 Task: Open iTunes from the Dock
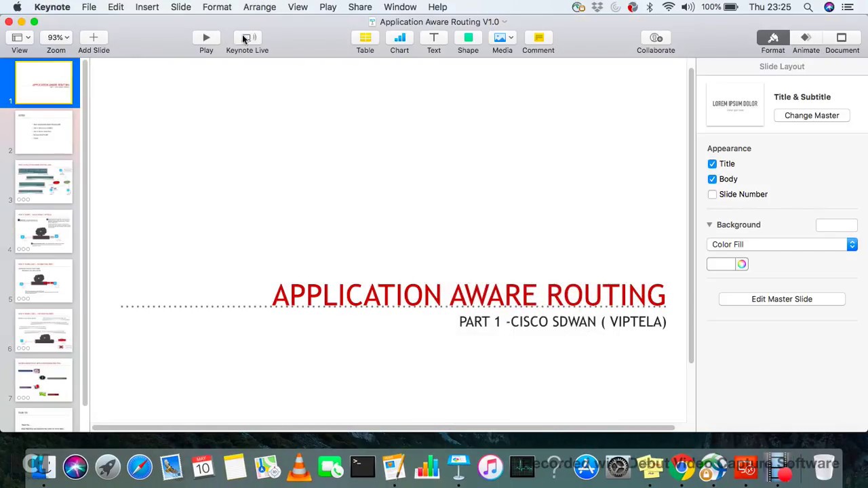pos(490,467)
